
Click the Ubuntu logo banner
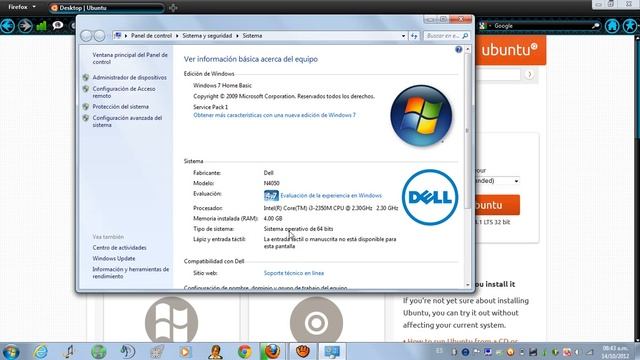click(511, 50)
